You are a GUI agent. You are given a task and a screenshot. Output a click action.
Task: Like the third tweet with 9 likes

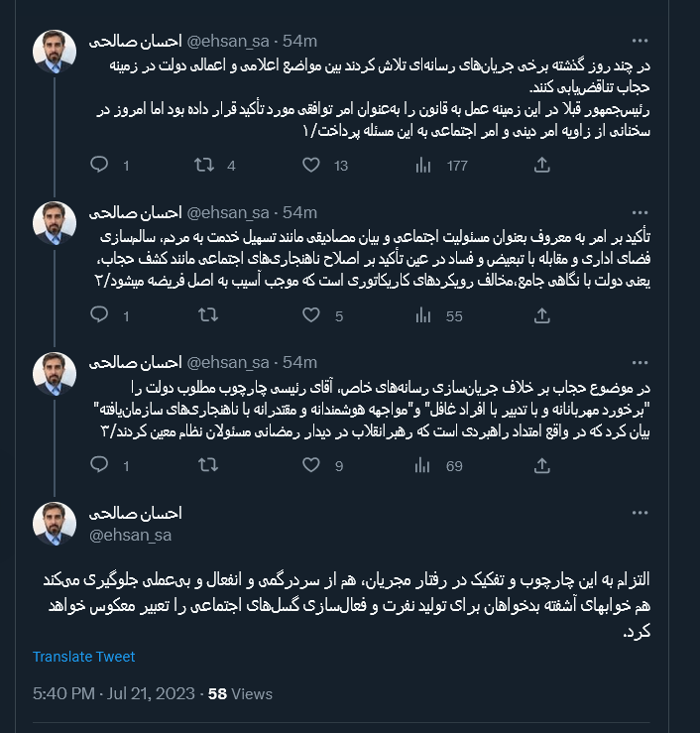(x=310, y=465)
